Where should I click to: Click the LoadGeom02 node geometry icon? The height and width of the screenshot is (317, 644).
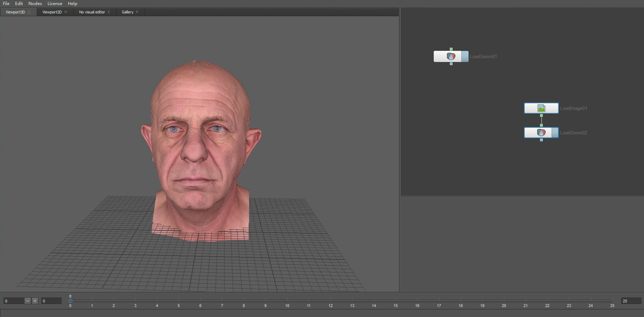coord(541,133)
